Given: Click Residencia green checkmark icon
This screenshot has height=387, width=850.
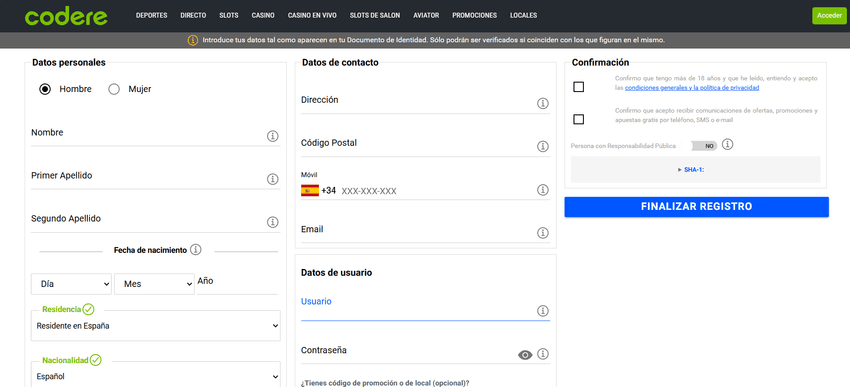Looking at the screenshot, I should 89,309.
